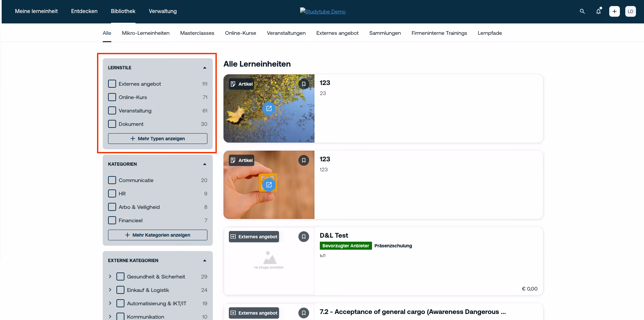Click the no image available placeholder
This screenshot has width=644, height=320.
269,261
